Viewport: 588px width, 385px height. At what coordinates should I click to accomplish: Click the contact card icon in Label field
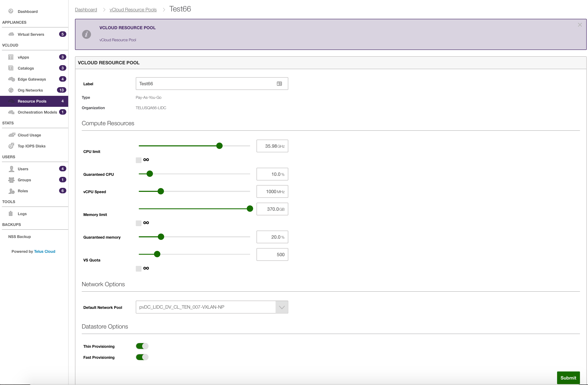tap(279, 84)
